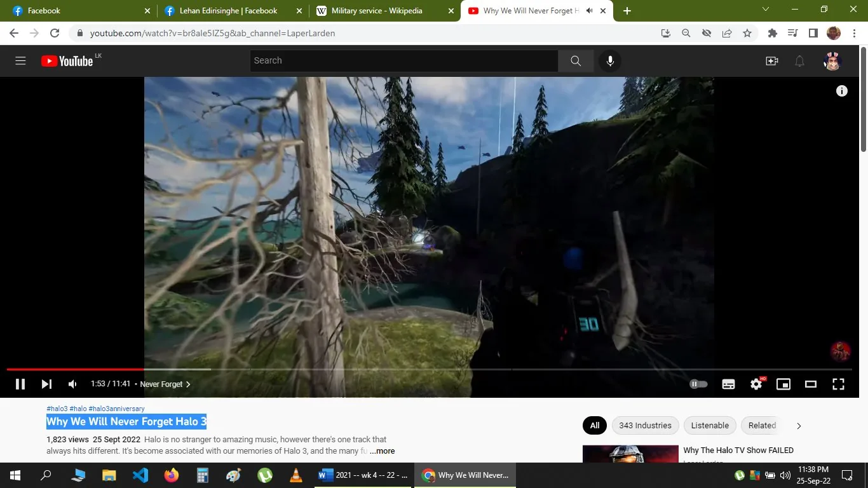Expand the description with ...more
Screen dimensions: 868x488
(382, 451)
